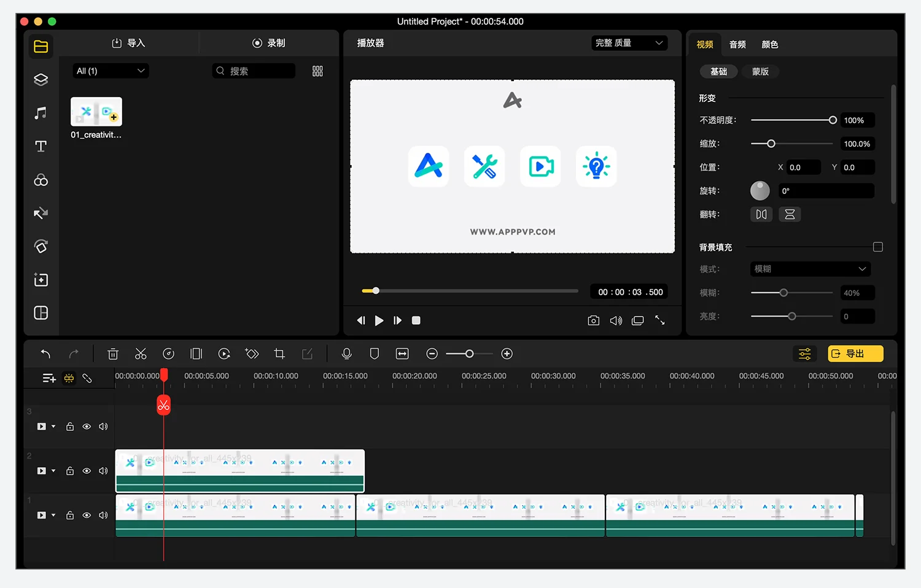Image resolution: width=921 pixels, height=588 pixels.
Task: Delete selected clip with trash icon
Action: [113, 354]
